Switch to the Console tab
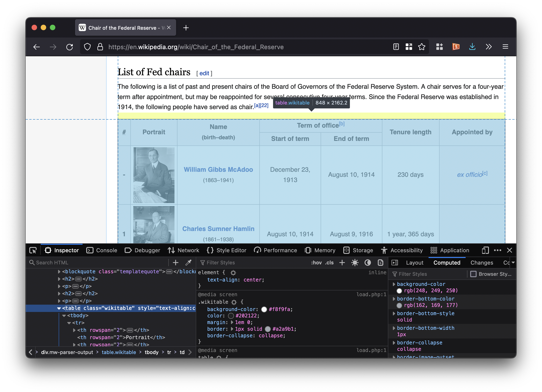542x392 pixels. click(102, 250)
